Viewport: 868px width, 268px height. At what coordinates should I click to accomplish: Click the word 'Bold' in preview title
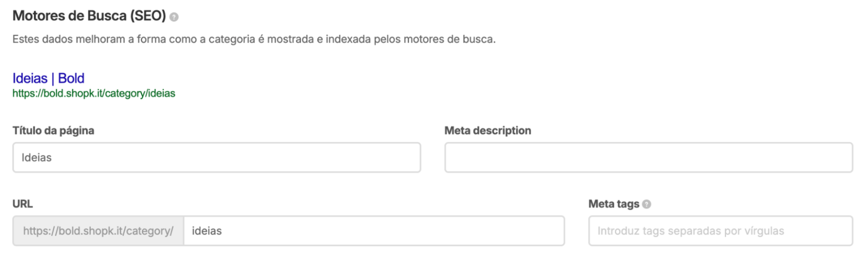click(x=71, y=78)
